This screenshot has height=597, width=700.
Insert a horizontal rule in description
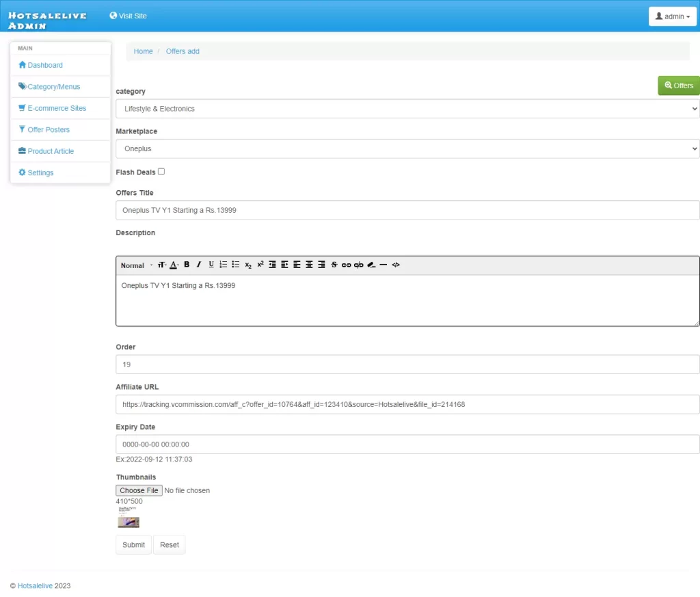pos(383,265)
